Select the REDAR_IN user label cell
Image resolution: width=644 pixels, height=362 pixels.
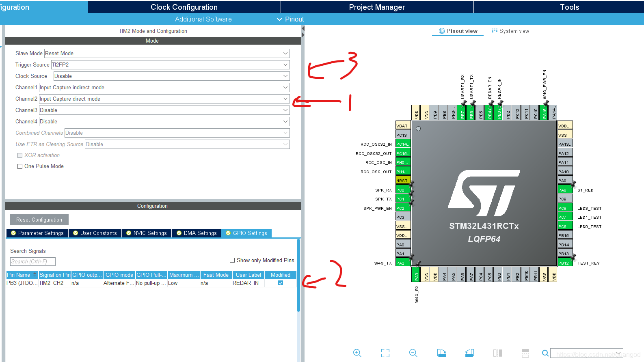(249, 283)
